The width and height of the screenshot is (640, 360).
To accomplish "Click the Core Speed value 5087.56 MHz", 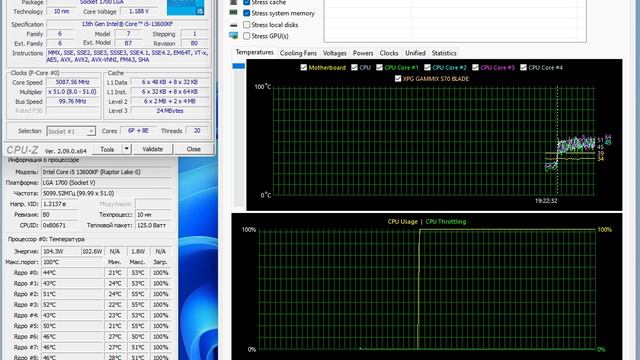I will coord(73,82).
